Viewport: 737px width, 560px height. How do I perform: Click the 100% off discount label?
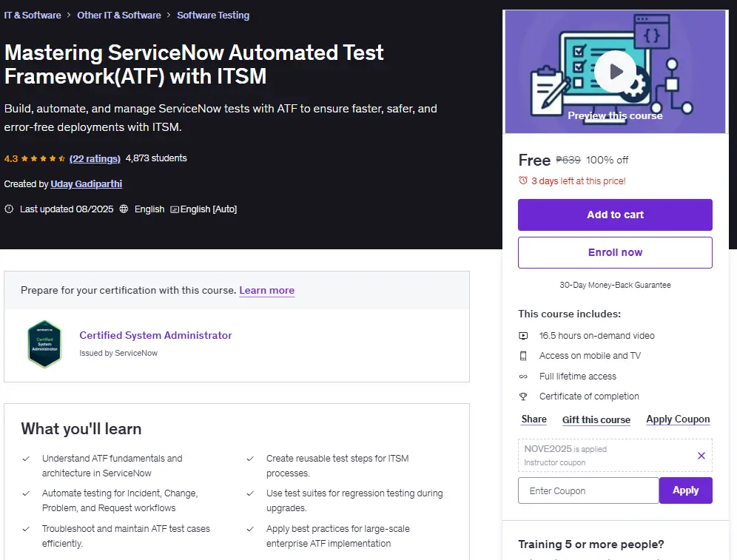pos(607,161)
